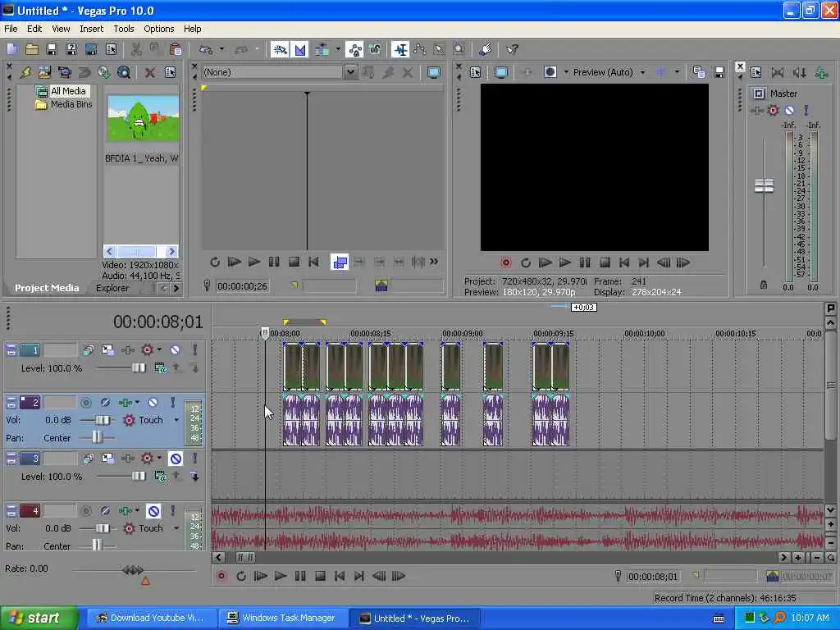Click timeline transport Record button
The width and height of the screenshot is (840, 630).
tap(221, 577)
